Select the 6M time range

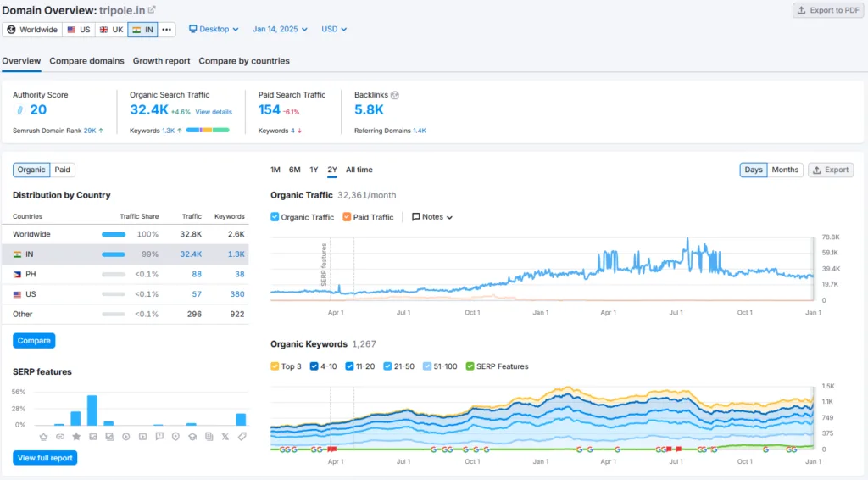[x=294, y=170]
